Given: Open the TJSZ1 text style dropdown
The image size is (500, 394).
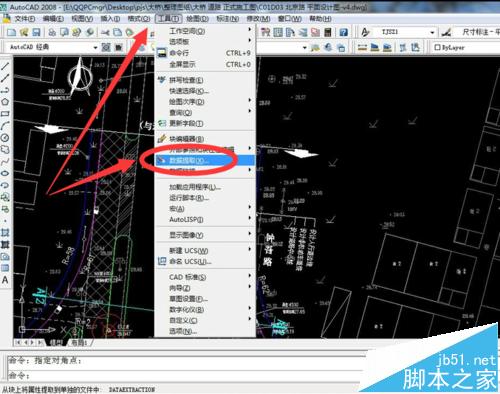Looking at the screenshot, I should coord(432,32).
